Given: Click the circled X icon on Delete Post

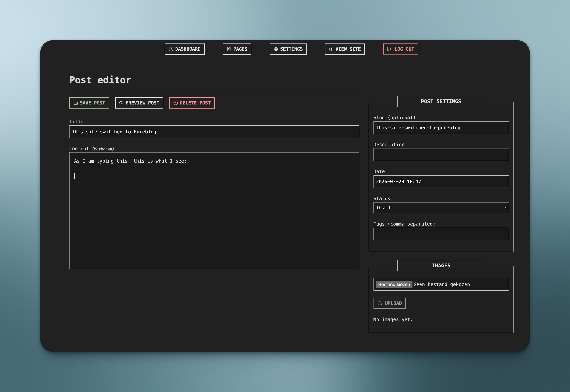Looking at the screenshot, I should click(x=176, y=103).
